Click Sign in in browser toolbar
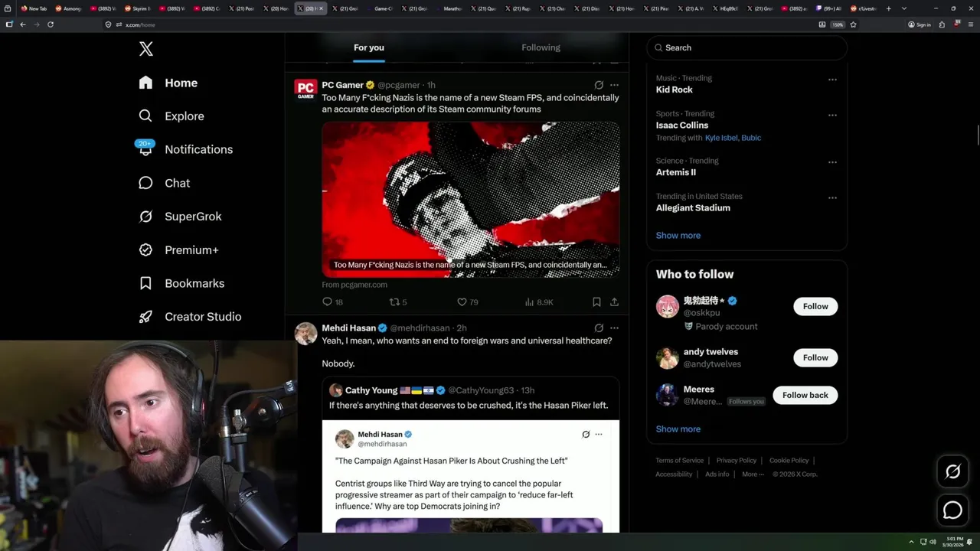This screenshot has width=980, height=551. pyautogui.click(x=920, y=24)
